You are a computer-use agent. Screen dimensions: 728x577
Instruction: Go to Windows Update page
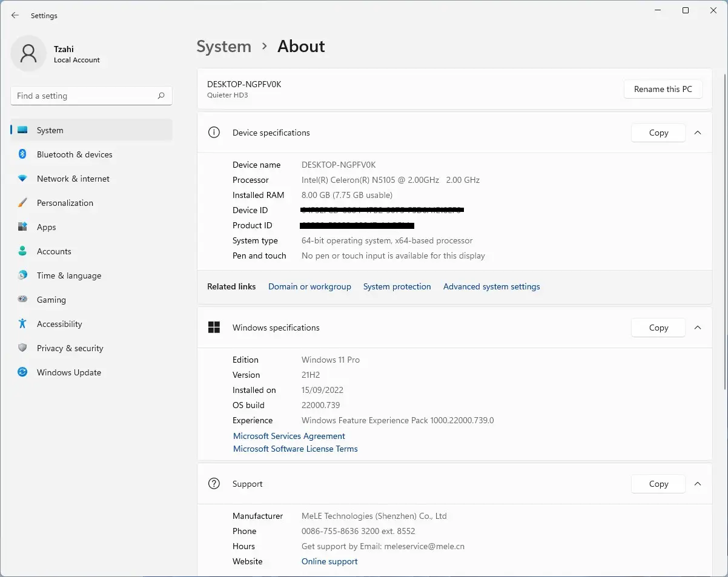[91, 372]
